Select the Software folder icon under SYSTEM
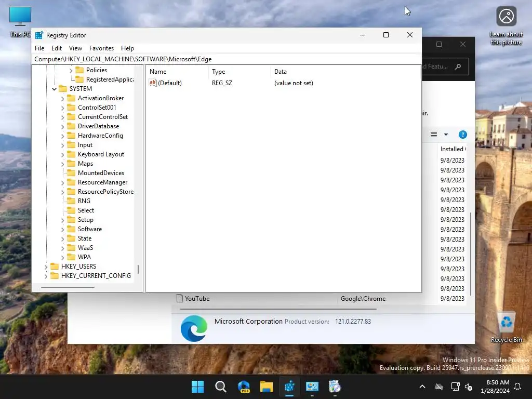Viewport: 532px width, 399px height. click(71, 229)
